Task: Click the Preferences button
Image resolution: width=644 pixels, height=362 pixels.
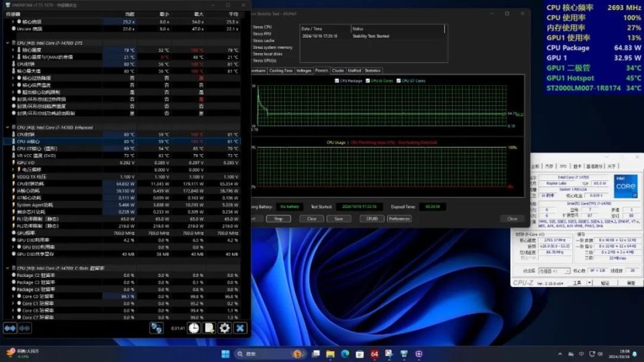Action: [x=398, y=219]
